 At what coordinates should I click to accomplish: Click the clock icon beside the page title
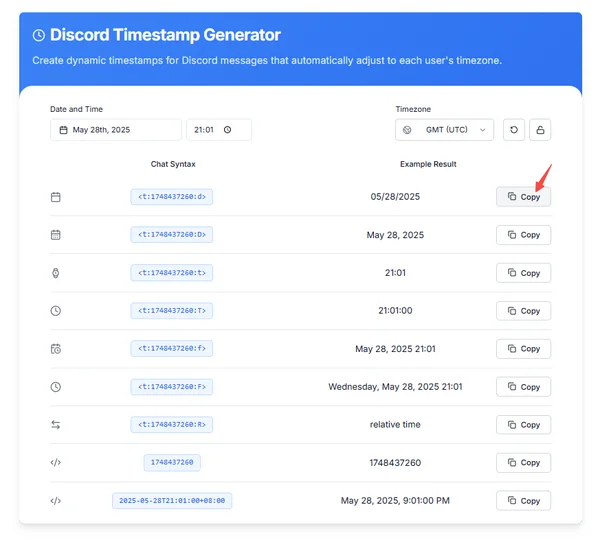click(39, 35)
